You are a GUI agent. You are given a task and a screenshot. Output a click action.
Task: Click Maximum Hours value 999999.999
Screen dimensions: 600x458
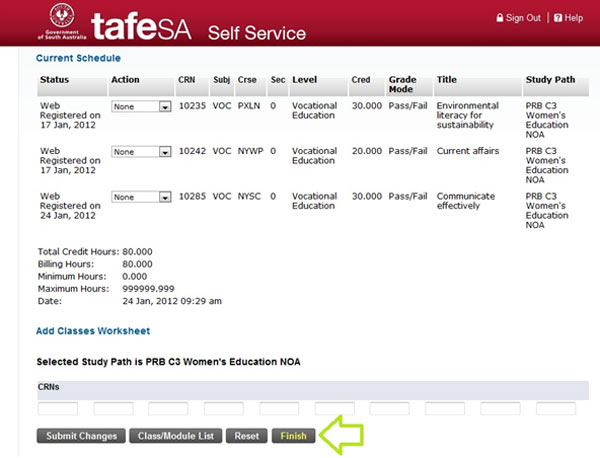pyautogui.click(x=148, y=288)
